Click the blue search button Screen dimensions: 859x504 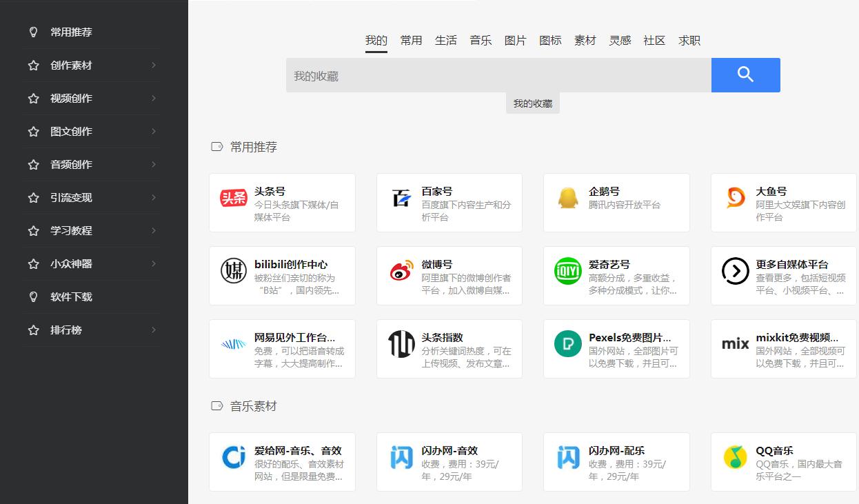745,74
